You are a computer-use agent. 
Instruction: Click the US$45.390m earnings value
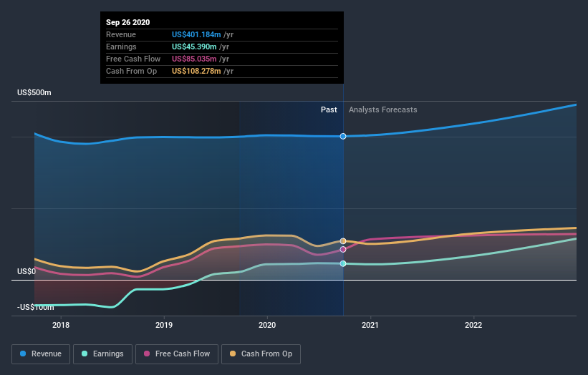coord(194,47)
